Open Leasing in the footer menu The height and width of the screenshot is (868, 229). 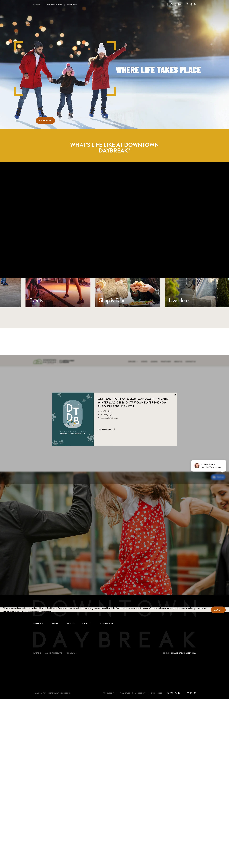coord(70,623)
